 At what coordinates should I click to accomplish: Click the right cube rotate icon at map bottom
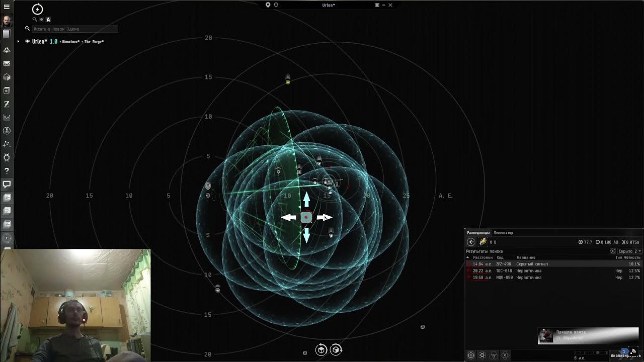tap(336, 349)
